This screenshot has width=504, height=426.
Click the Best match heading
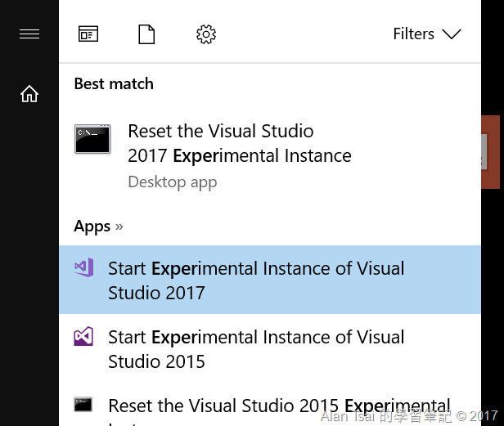tap(114, 84)
